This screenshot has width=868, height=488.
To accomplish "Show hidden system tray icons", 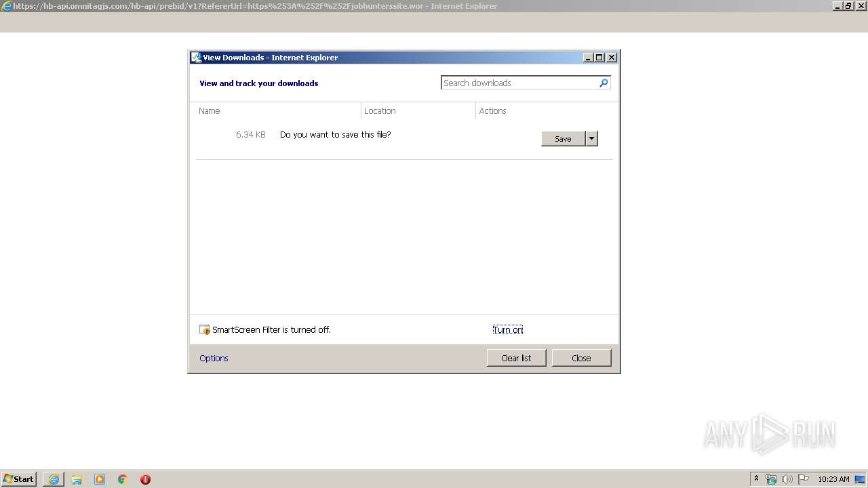I will pyautogui.click(x=757, y=479).
